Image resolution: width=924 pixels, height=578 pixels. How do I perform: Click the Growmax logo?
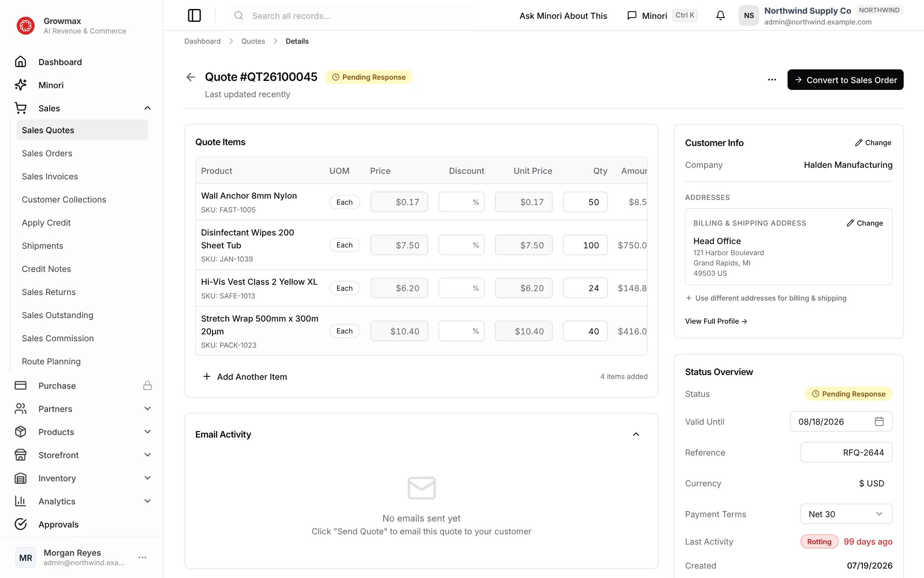(26, 26)
